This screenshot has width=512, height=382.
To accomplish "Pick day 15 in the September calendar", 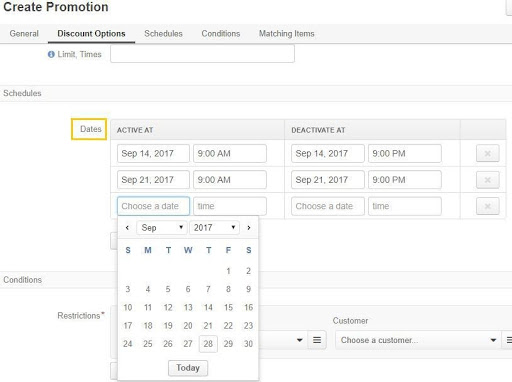I will click(x=228, y=307).
